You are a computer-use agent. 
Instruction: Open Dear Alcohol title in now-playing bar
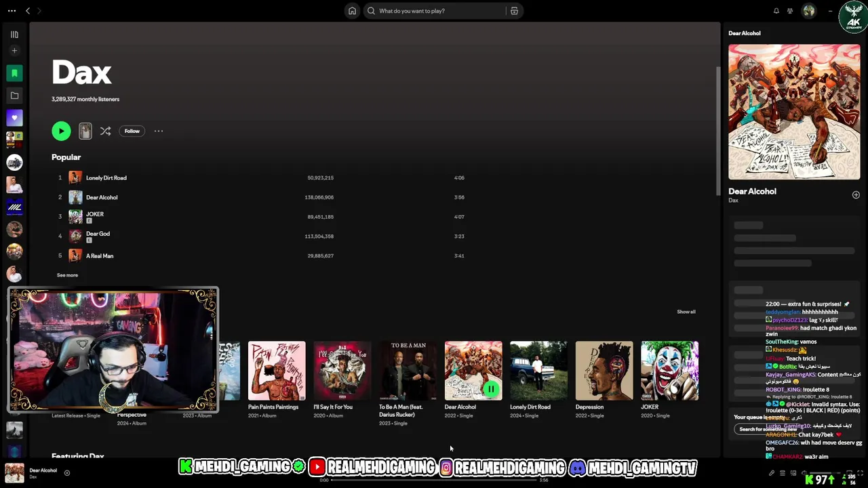click(43, 470)
